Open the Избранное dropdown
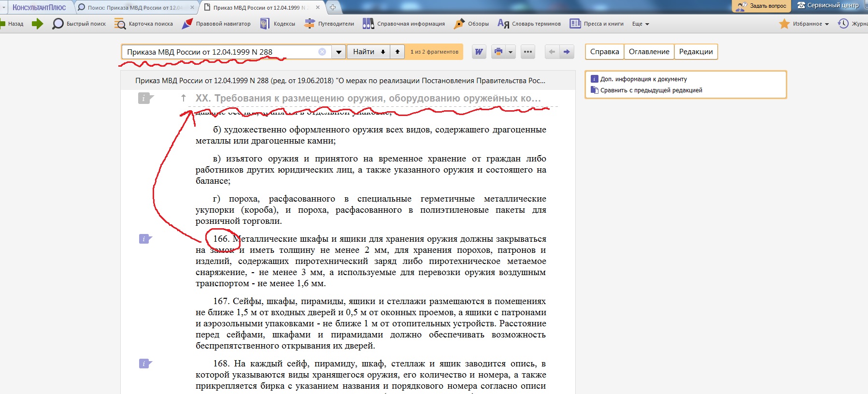 coord(804,24)
